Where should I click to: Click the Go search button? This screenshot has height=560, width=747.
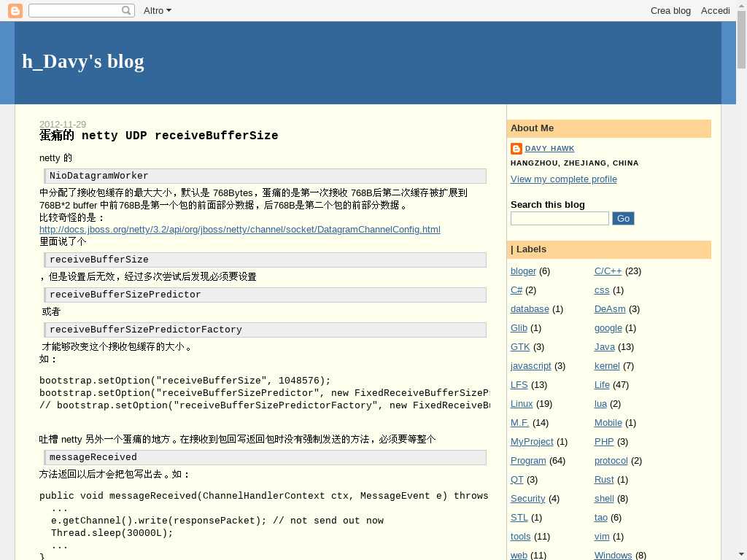point(623,219)
